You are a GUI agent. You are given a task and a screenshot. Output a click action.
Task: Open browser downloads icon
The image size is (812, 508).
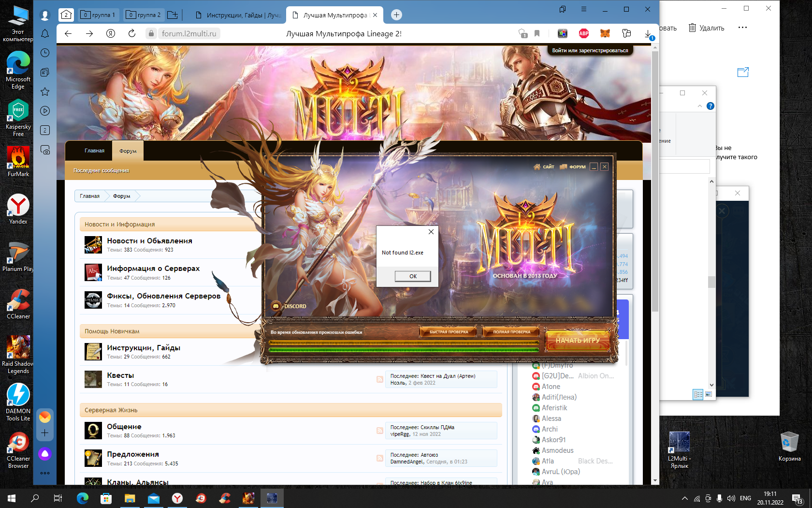(x=648, y=33)
